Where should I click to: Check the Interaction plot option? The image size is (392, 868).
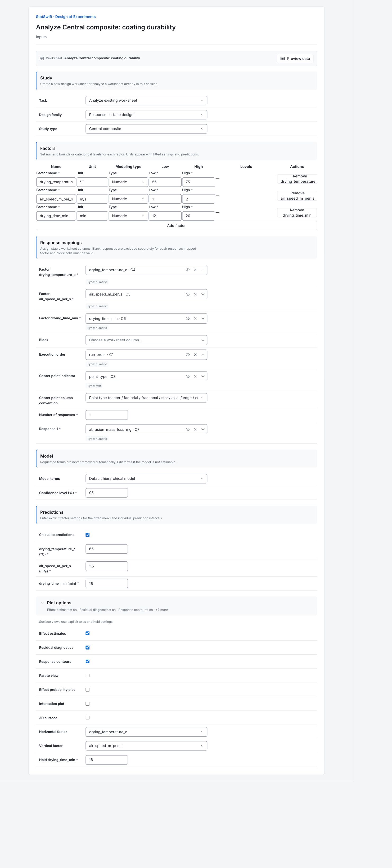(x=88, y=704)
